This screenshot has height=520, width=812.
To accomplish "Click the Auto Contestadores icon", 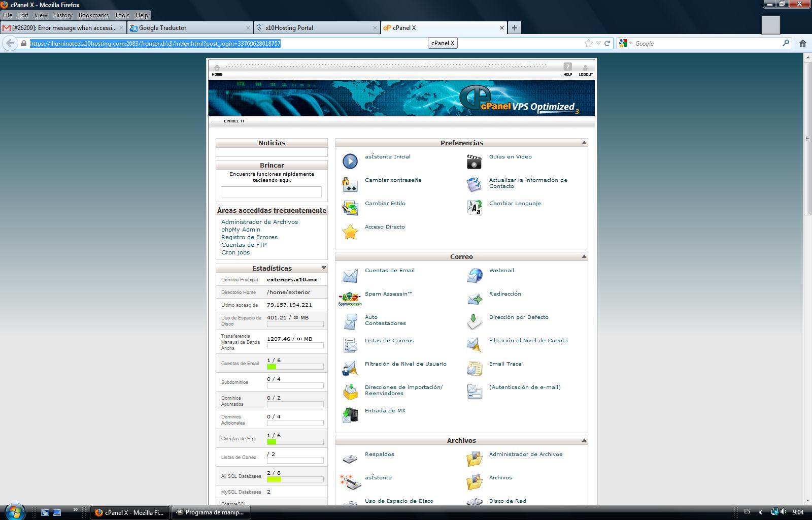I will (350, 322).
